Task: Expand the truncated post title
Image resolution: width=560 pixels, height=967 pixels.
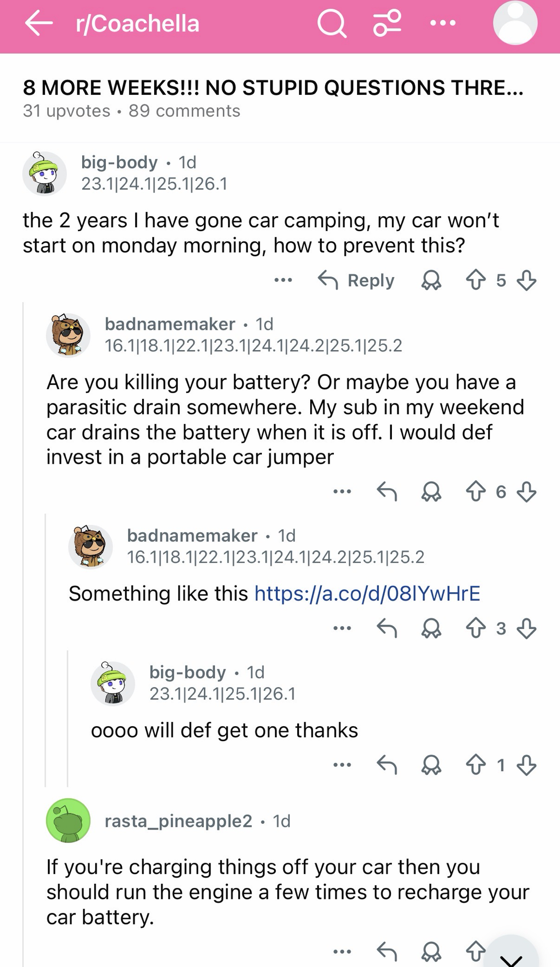Action: click(x=273, y=88)
